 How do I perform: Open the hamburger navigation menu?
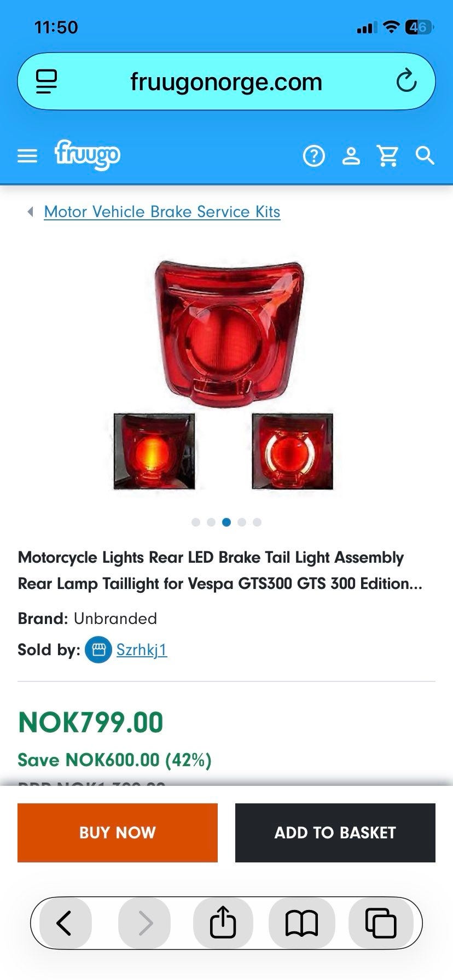[x=27, y=156]
